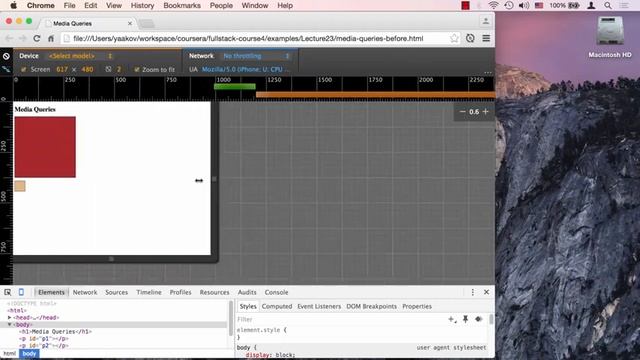The width and height of the screenshot is (640, 360).
Task: Open DevTools three-dot customize menu
Action: (x=473, y=292)
